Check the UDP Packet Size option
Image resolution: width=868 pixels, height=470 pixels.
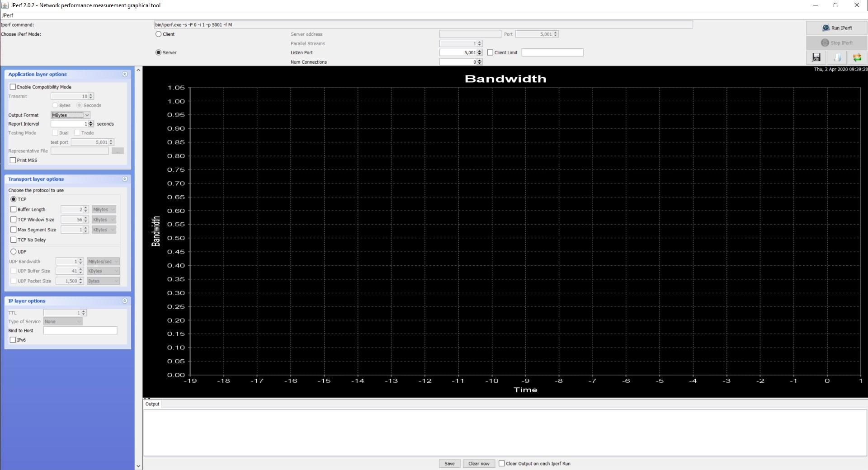pos(14,281)
